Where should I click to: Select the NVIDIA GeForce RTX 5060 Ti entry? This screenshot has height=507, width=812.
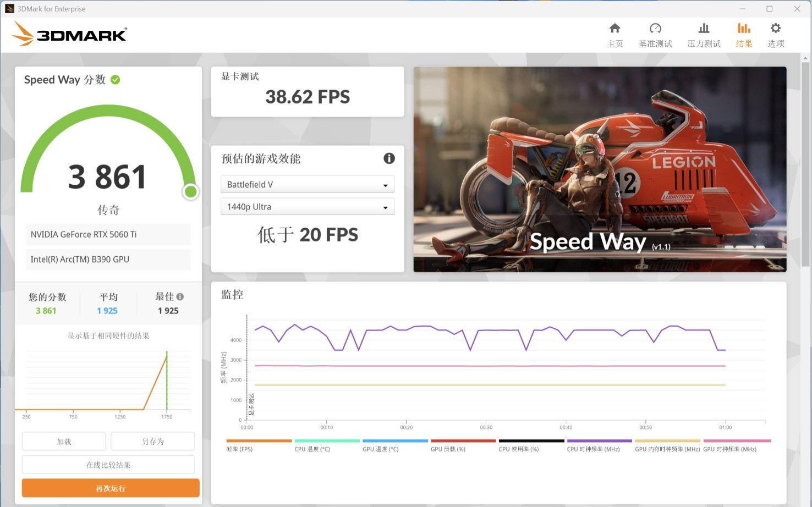(x=108, y=234)
